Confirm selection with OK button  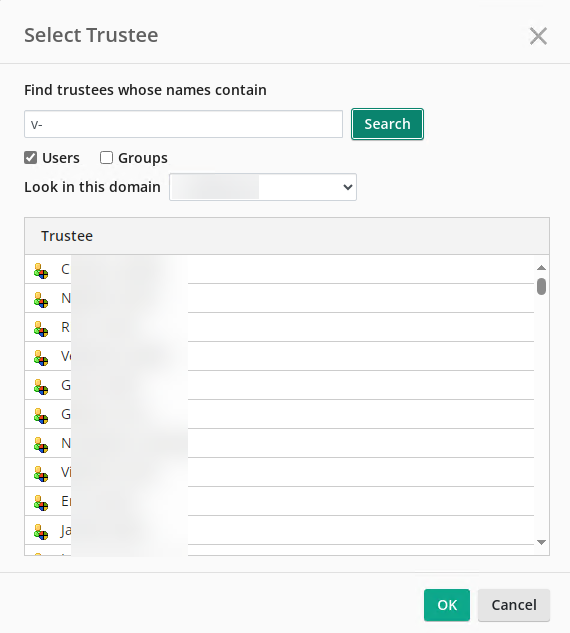447,605
